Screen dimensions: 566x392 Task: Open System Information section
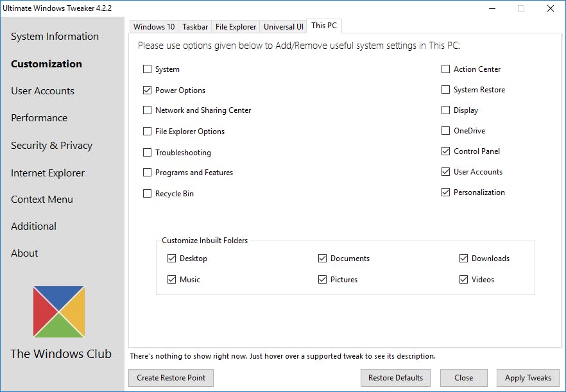click(55, 37)
